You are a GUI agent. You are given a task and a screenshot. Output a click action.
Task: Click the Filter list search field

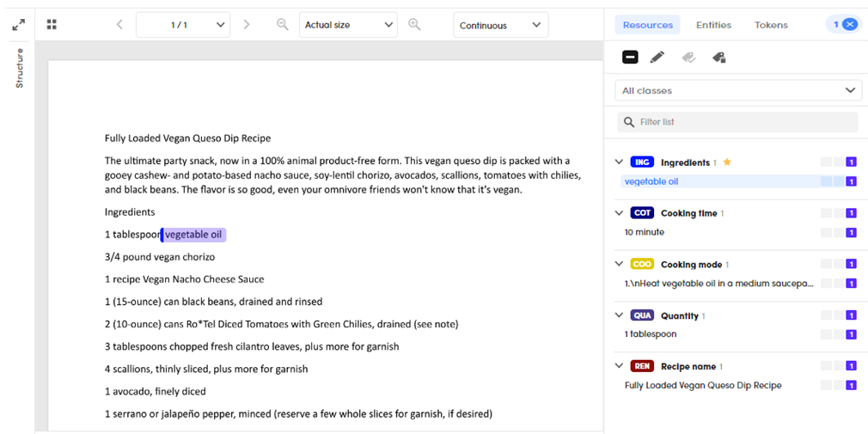(739, 122)
